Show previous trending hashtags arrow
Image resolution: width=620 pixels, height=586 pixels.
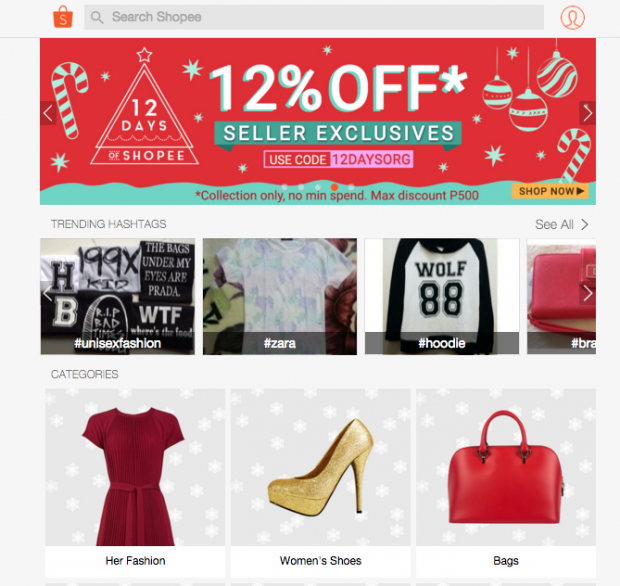[48, 293]
